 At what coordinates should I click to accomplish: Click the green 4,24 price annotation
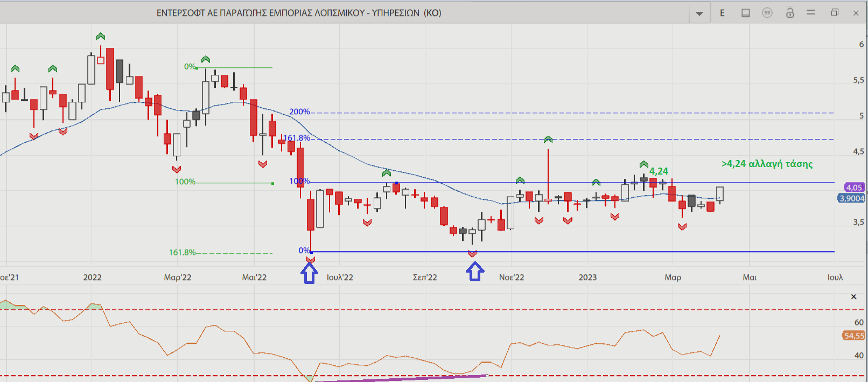pos(659,171)
